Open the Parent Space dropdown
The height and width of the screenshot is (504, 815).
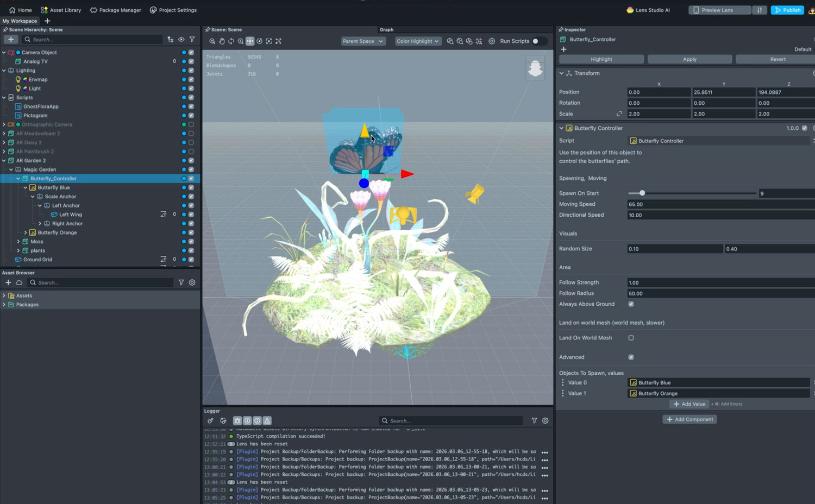[362, 41]
